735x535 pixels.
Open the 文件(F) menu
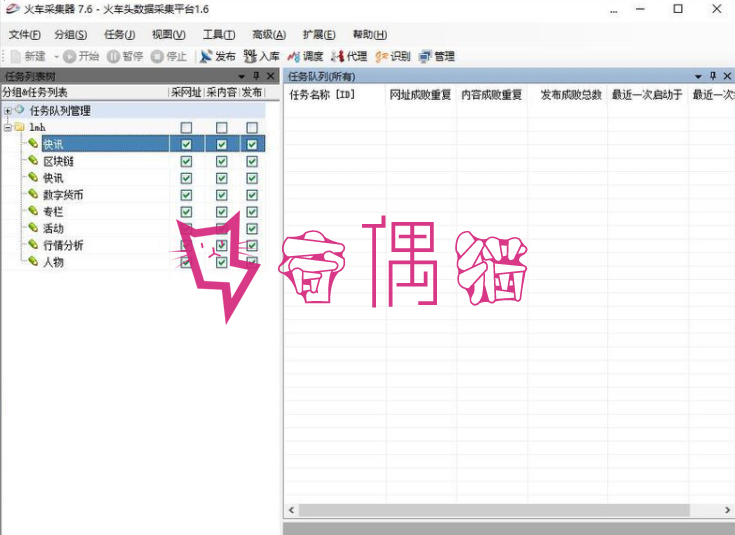pyautogui.click(x=25, y=34)
